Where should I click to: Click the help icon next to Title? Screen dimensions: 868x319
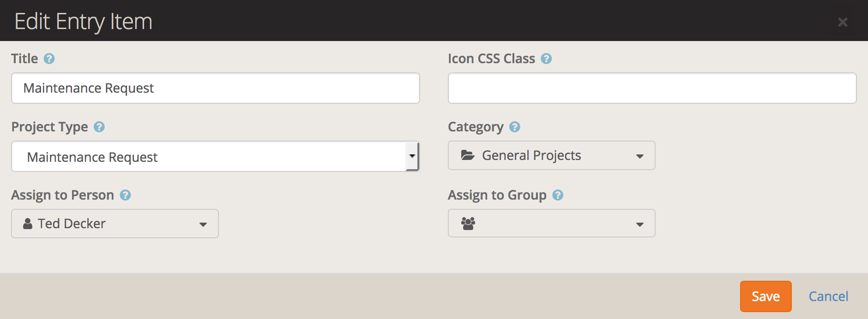coord(49,59)
